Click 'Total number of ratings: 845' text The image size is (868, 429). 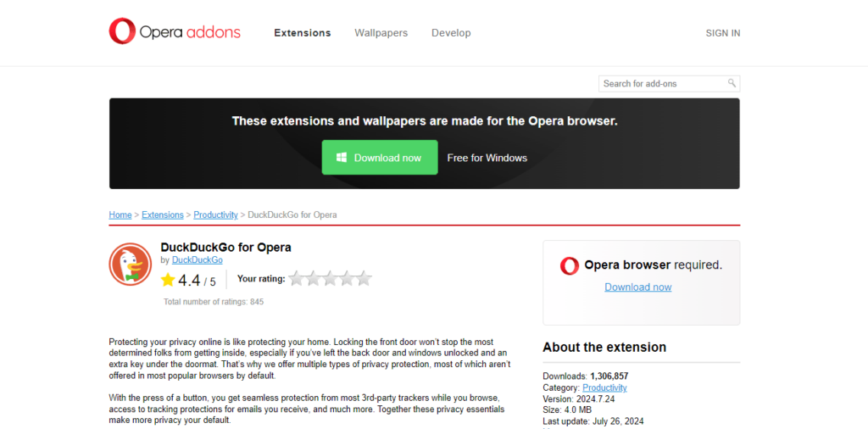tap(214, 302)
